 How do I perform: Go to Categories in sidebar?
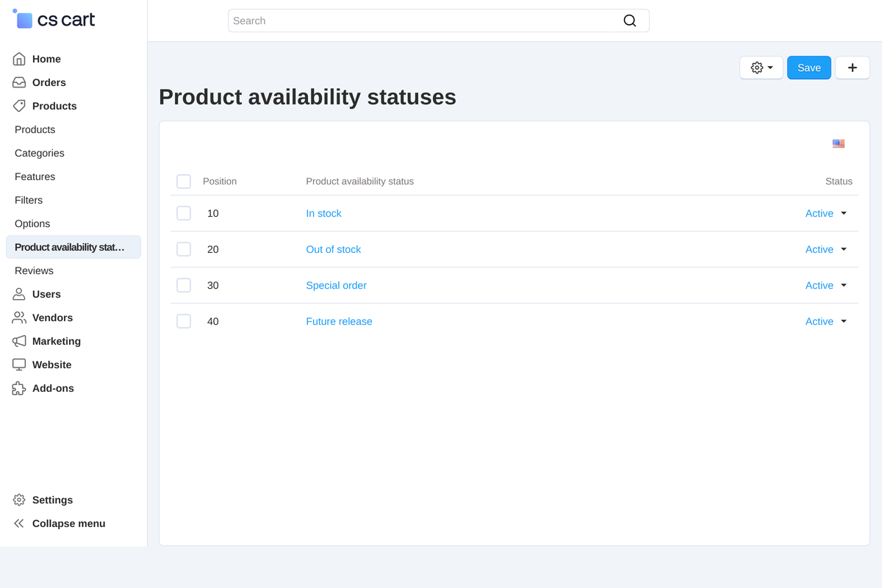[x=40, y=153]
